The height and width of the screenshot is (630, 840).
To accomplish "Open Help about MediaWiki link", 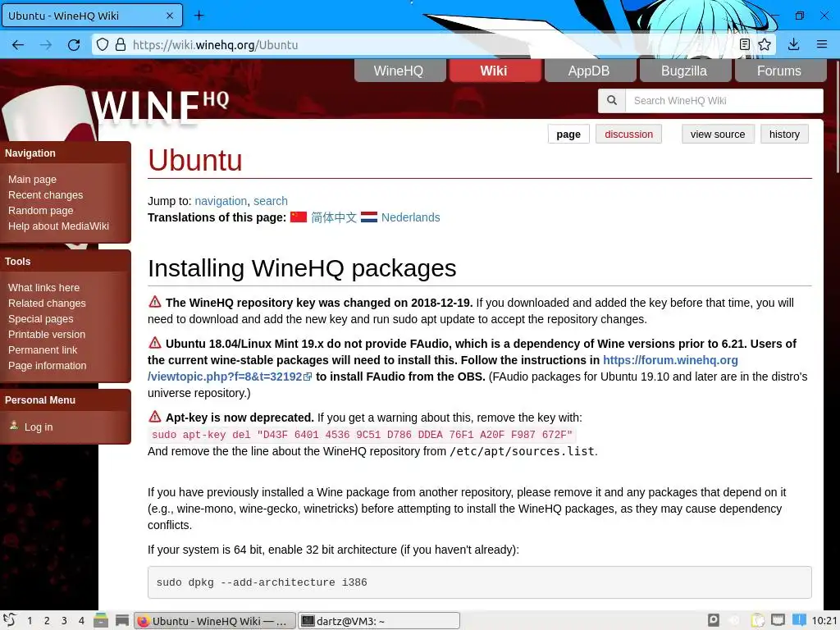I will (x=58, y=226).
